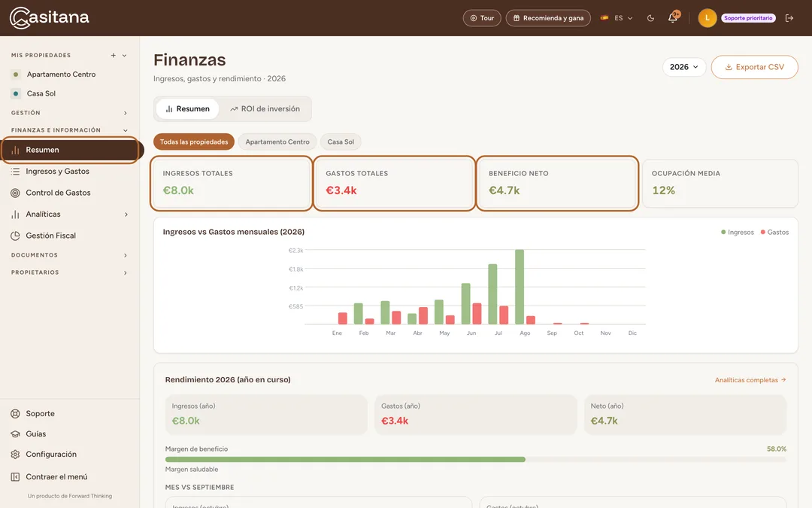Click the logout icon
The height and width of the screenshot is (508, 812).
click(789, 18)
